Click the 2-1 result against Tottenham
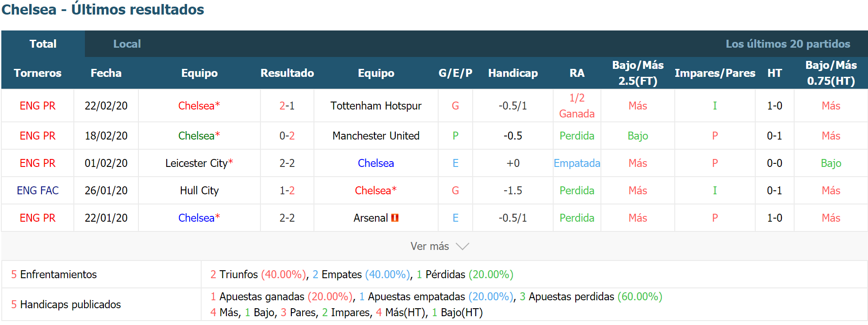 click(x=287, y=106)
